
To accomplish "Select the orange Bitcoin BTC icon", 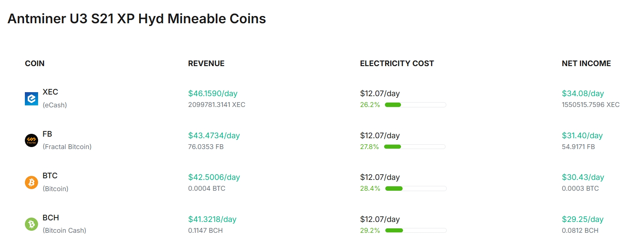I will click(x=31, y=182).
